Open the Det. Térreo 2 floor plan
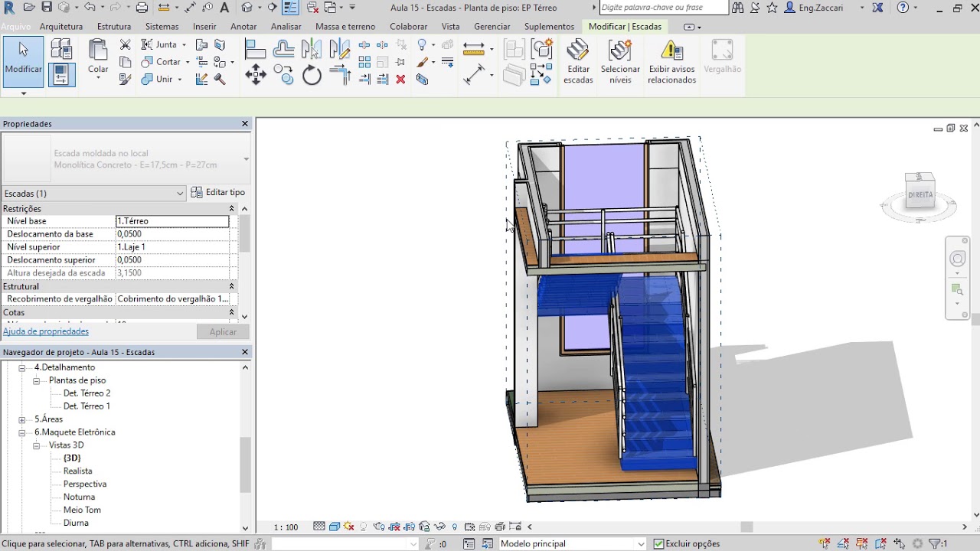 pyautogui.click(x=87, y=393)
